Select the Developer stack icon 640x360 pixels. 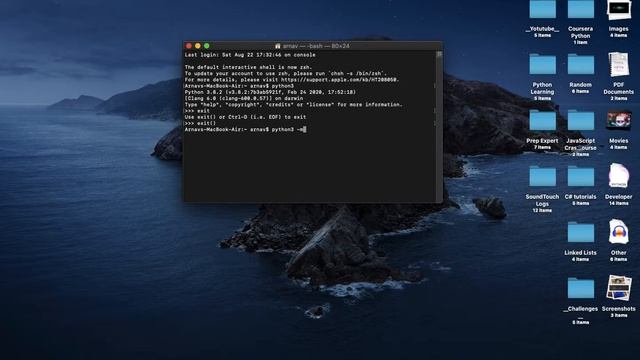(619, 176)
